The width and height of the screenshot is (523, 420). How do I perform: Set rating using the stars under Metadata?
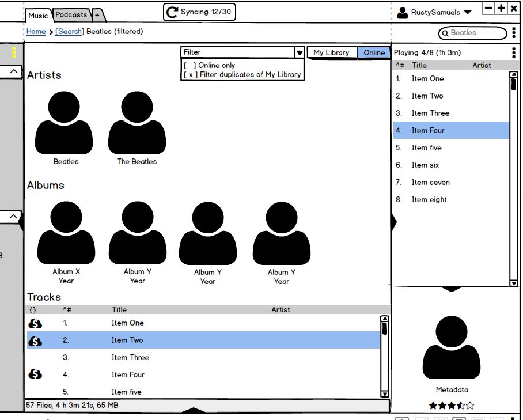452,406
